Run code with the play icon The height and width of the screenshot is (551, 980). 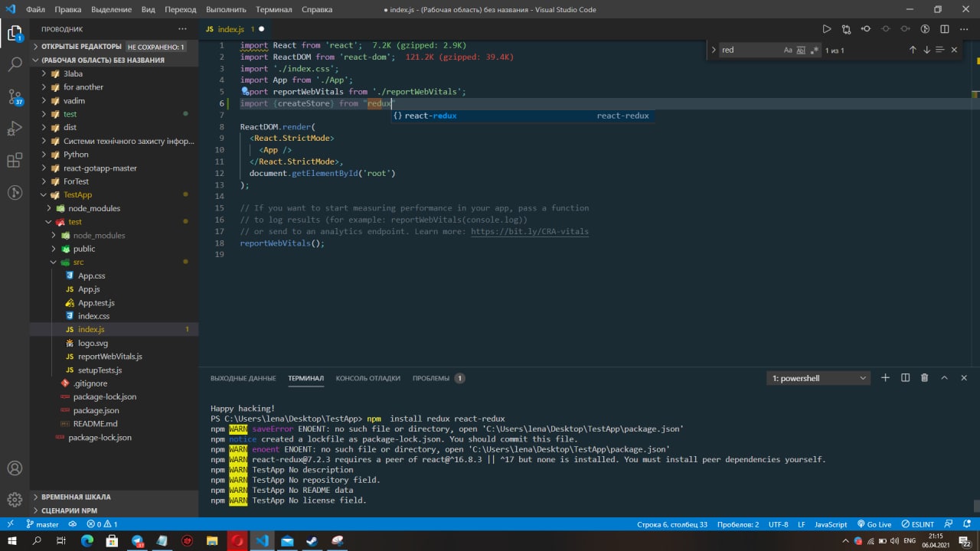pyautogui.click(x=826, y=29)
